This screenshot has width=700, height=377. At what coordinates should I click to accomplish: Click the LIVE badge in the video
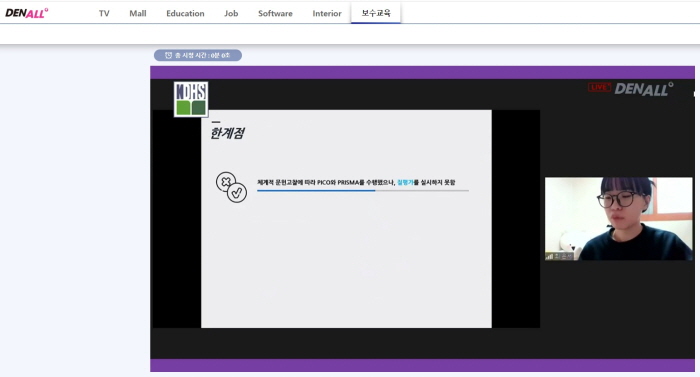coord(599,88)
